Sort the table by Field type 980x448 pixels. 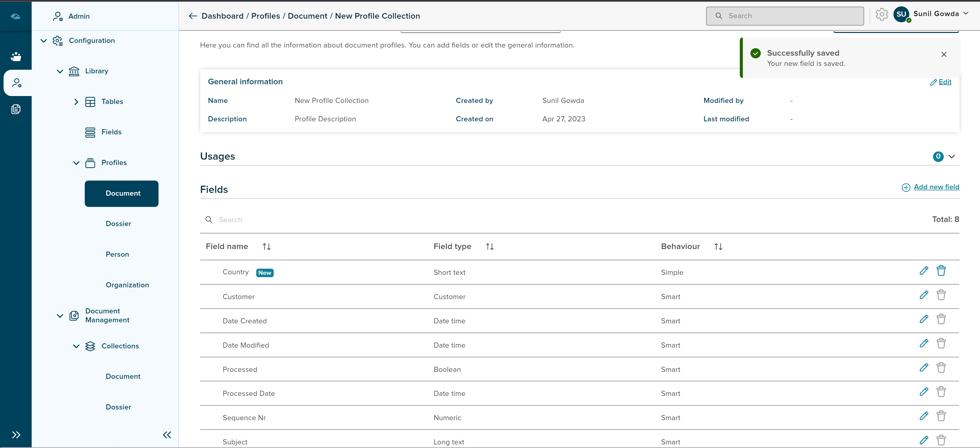tap(490, 247)
